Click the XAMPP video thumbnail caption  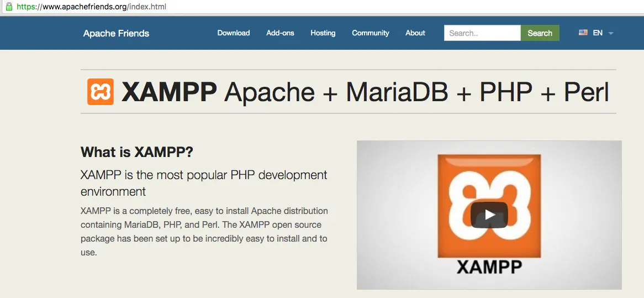[489, 266]
